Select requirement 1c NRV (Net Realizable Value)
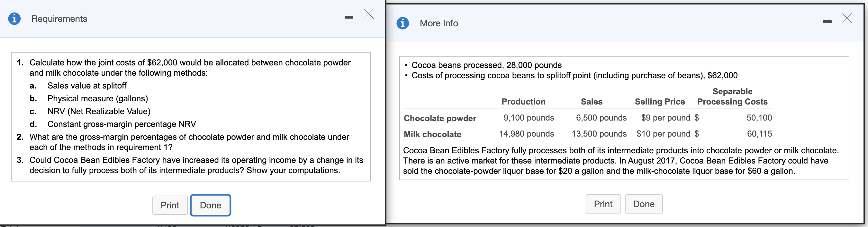Viewport: 868px width, 227px height. pyautogui.click(x=99, y=111)
